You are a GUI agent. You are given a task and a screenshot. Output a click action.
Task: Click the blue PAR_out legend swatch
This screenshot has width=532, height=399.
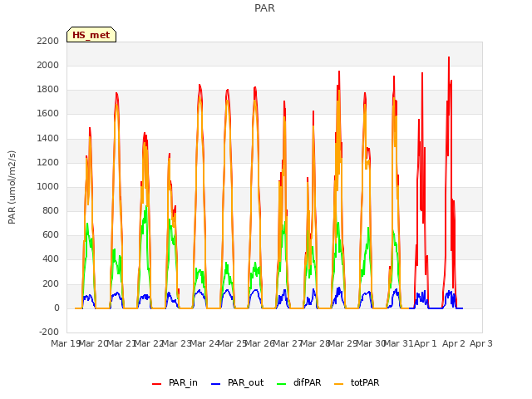[x=215, y=384]
